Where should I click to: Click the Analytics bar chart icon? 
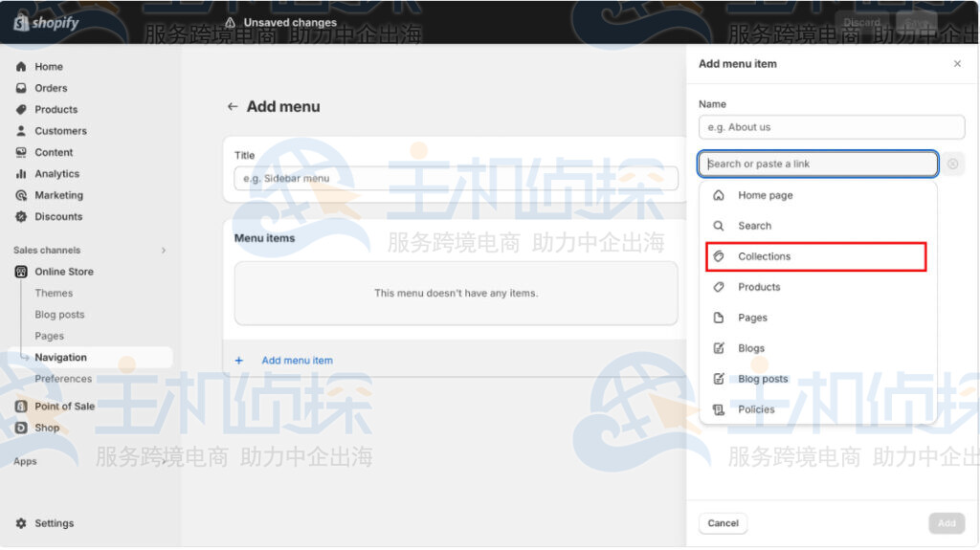[x=21, y=174]
